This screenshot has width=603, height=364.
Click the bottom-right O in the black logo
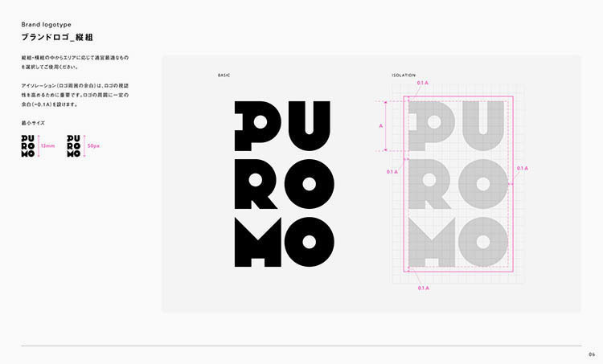coord(310,242)
